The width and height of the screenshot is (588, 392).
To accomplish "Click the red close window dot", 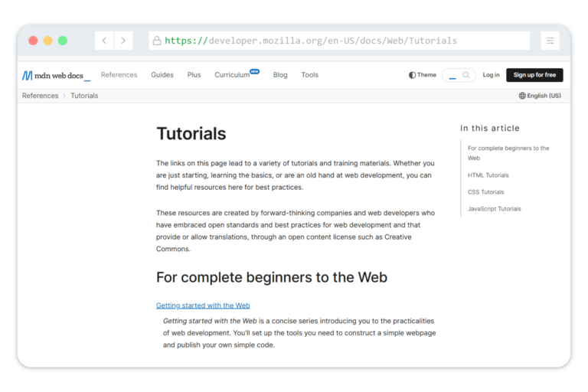I will tap(33, 41).
